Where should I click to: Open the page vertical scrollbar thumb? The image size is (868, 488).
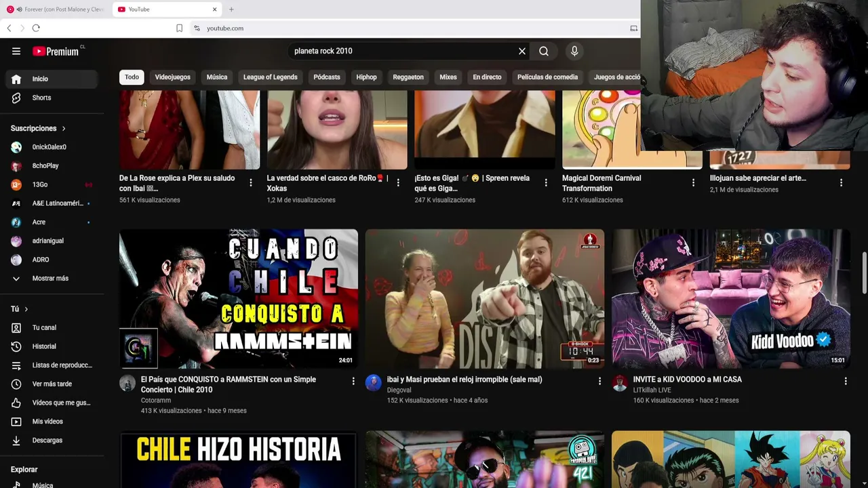coord(864,273)
